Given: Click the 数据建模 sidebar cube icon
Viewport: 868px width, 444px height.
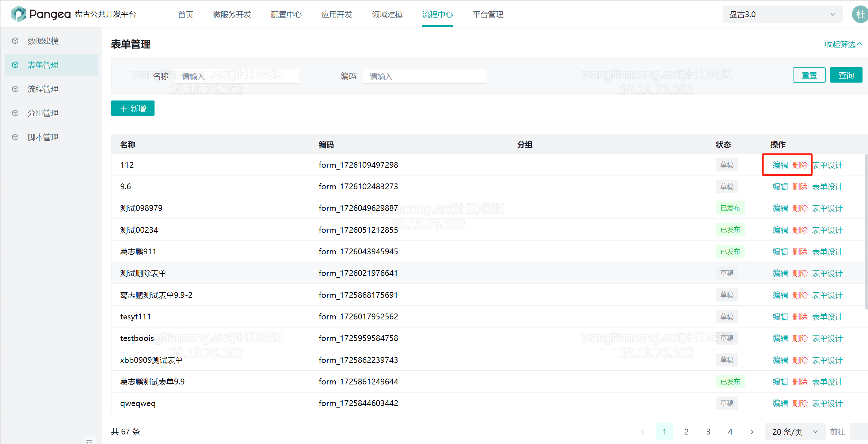Looking at the screenshot, I should [x=15, y=41].
